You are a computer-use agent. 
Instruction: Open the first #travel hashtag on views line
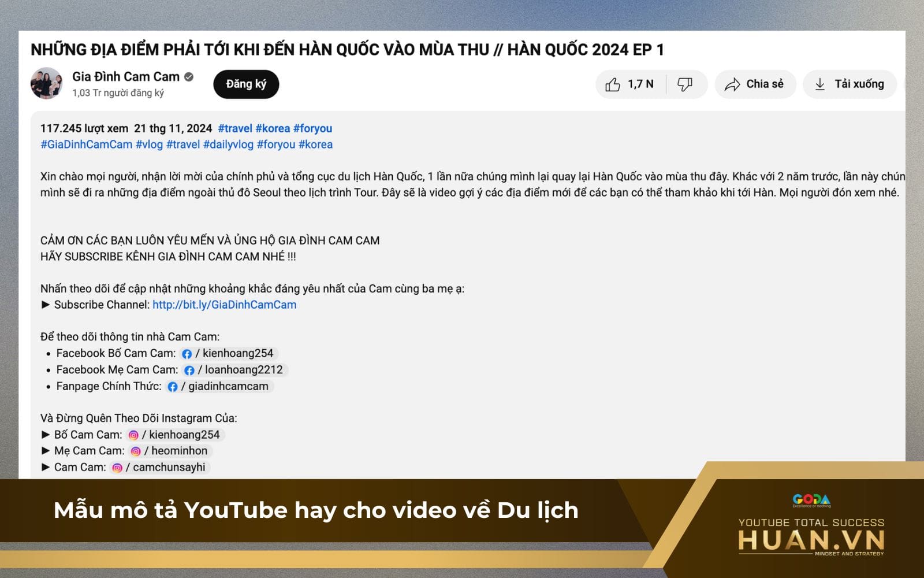click(235, 128)
